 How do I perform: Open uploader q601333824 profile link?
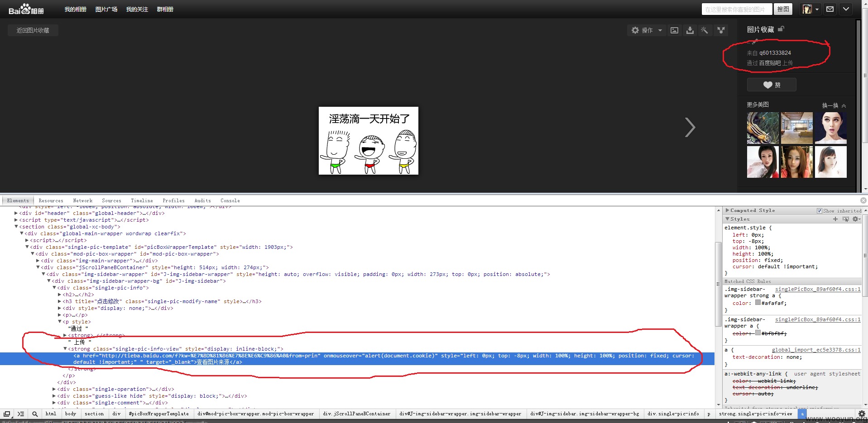pos(775,53)
